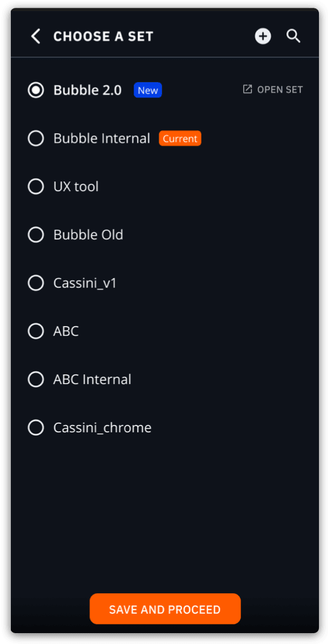Screen dimensions: 328x644
Task: Select the ABC radio button
Action: [x=36, y=331]
